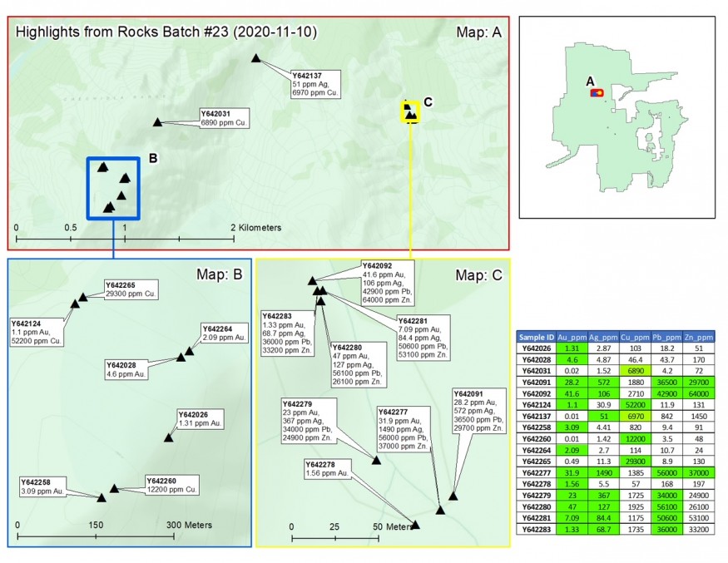This screenshot has width=728, height=563.
Task: Select the 'Map: A' label
Action: pos(478,32)
